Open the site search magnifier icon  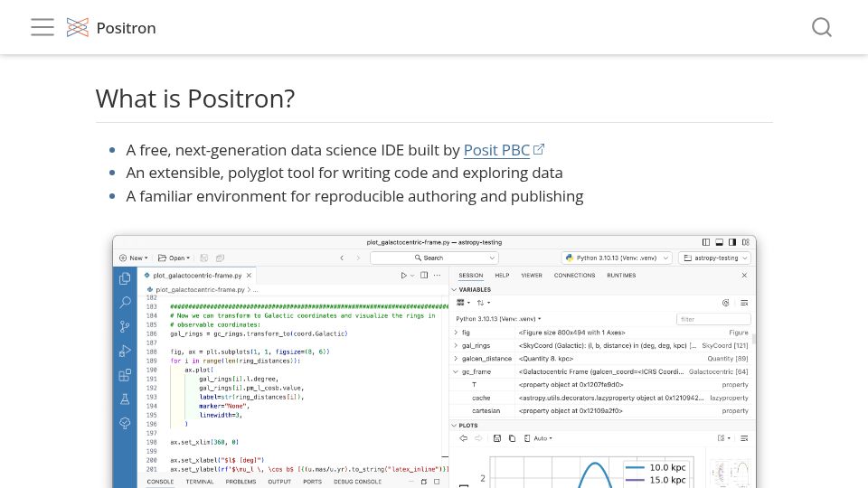(x=822, y=27)
